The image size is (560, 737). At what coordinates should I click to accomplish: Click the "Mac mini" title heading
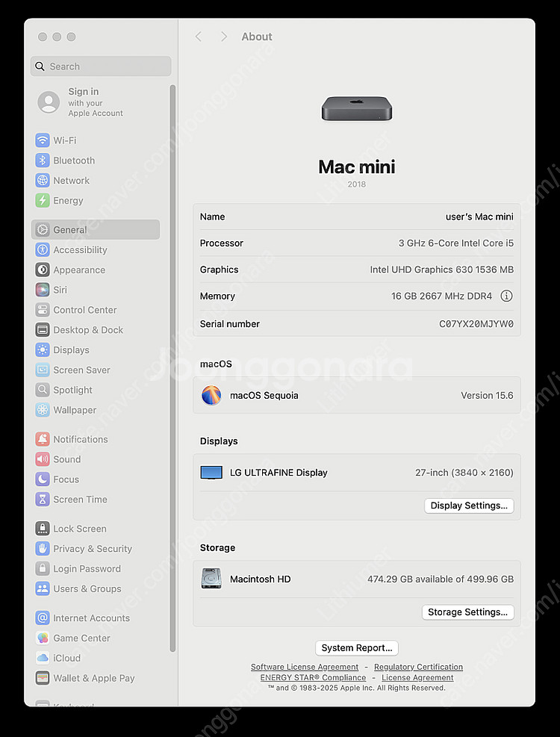click(x=357, y=167)
